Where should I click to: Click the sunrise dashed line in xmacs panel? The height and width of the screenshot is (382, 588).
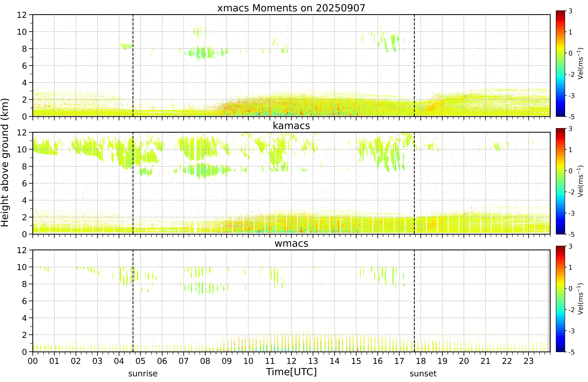[x=133, y=65]
